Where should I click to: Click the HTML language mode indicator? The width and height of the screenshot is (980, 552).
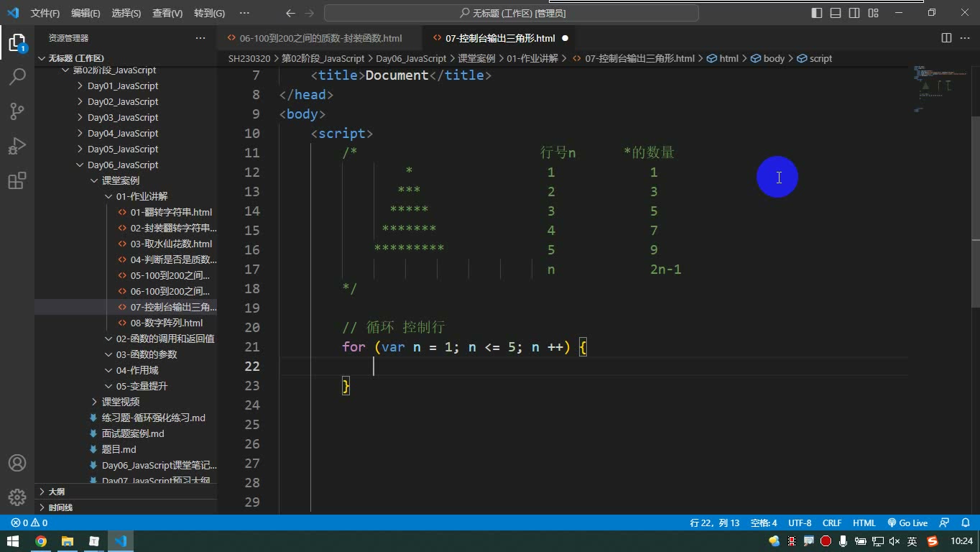tap(864, 523)
